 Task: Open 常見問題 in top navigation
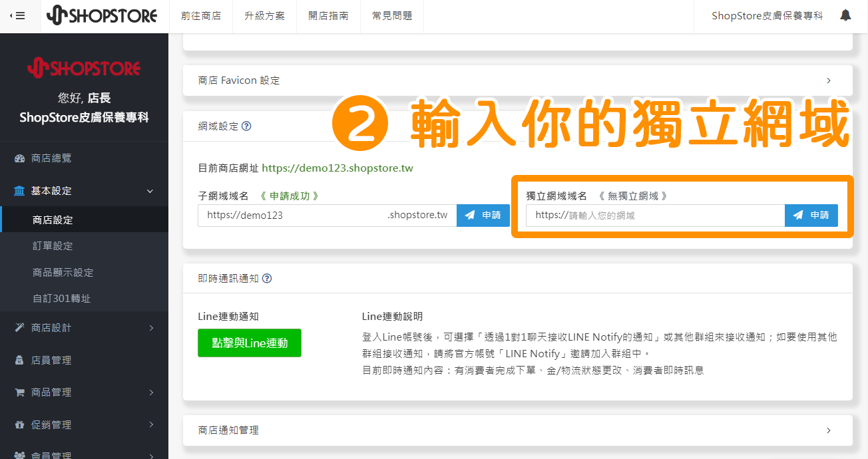click(392, 15)
